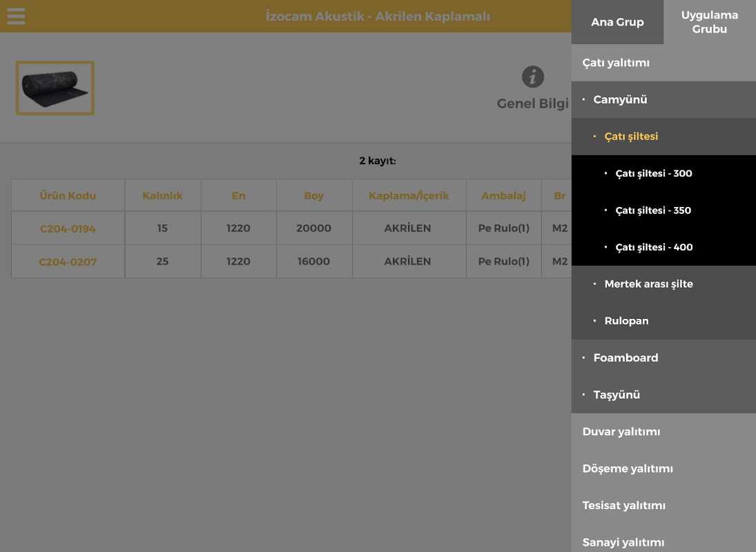Viewport: 756px width, 552px height.
Task: Switch to the Ana Grup tab
Action: (x=617, y=22)
